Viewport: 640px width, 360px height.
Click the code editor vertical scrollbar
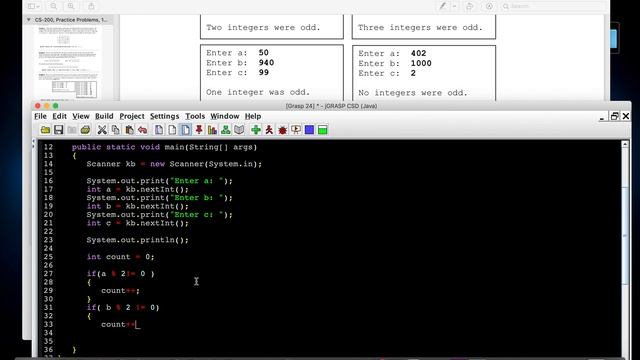click(625, 236)
